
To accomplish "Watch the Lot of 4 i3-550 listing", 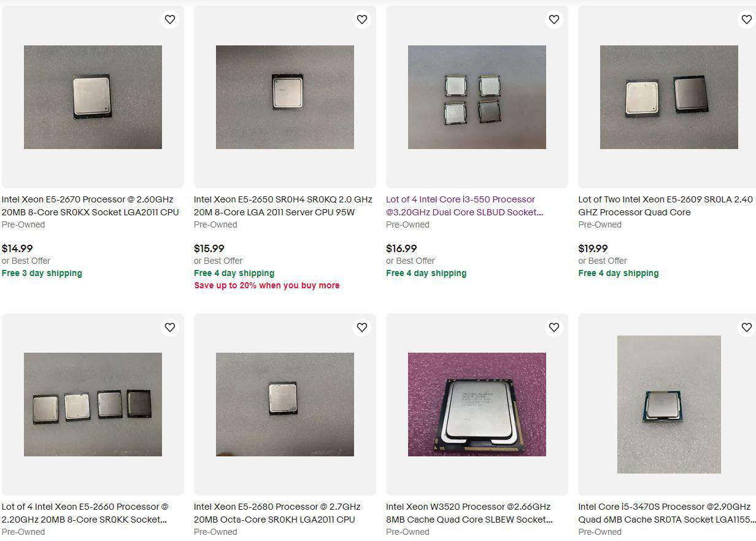I will [x=554, y=20].
